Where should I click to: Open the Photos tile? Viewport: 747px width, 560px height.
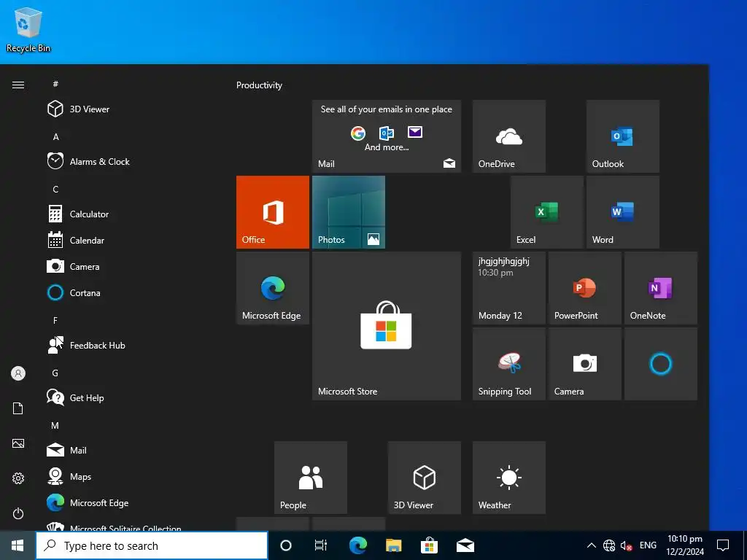[349, 212]
